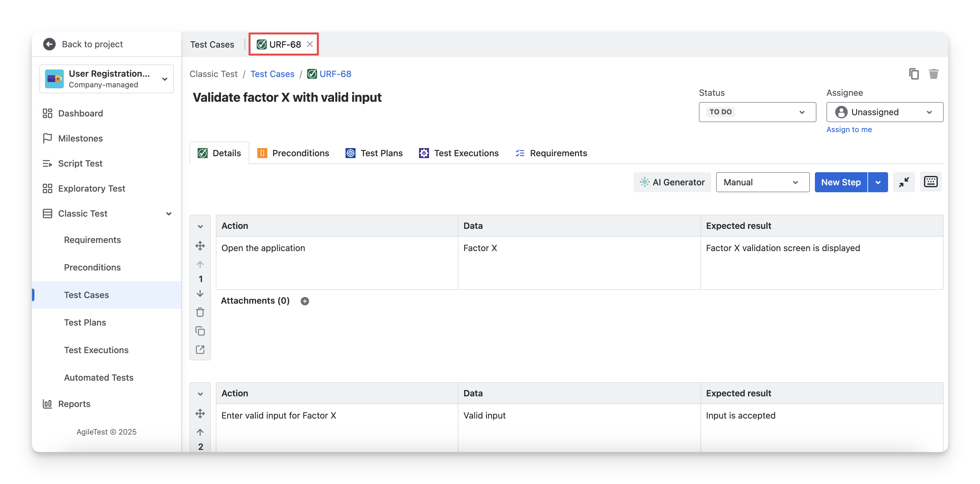
Task: Expand the Manual step type dropdown
Action: pyautogui.click(x=762, y=183)
